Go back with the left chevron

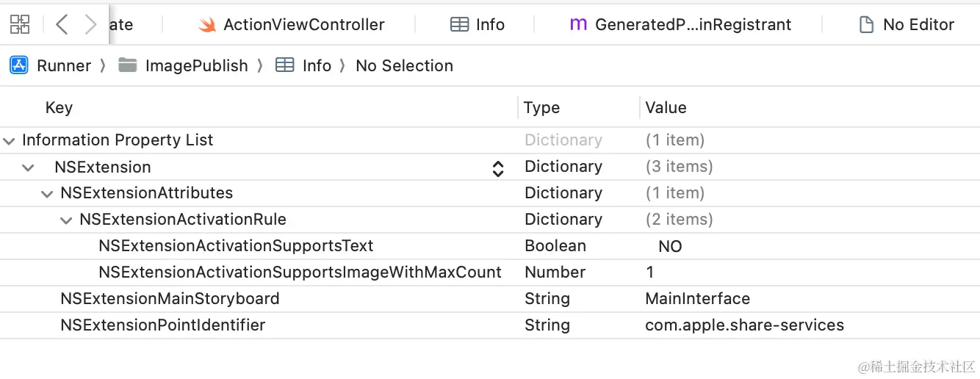coord(62,24)
